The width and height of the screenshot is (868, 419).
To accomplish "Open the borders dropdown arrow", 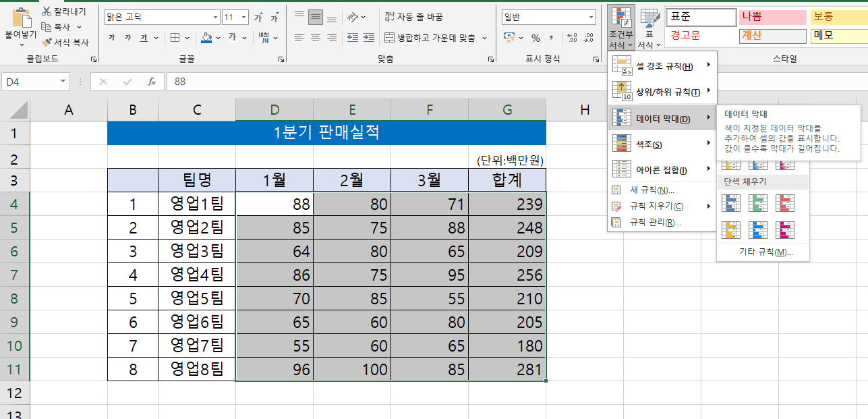I will tap(187, 38).
